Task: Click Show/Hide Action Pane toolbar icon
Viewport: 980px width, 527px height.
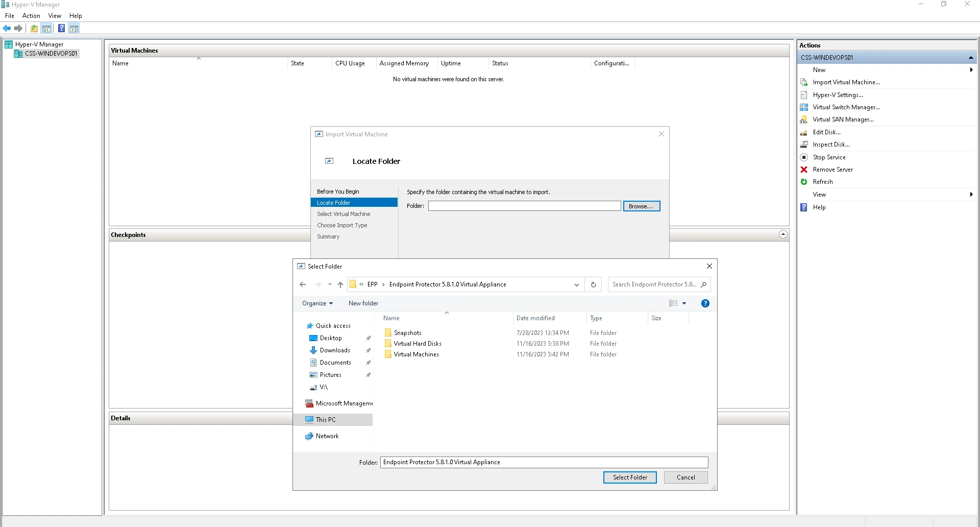Action: [74, 29]
